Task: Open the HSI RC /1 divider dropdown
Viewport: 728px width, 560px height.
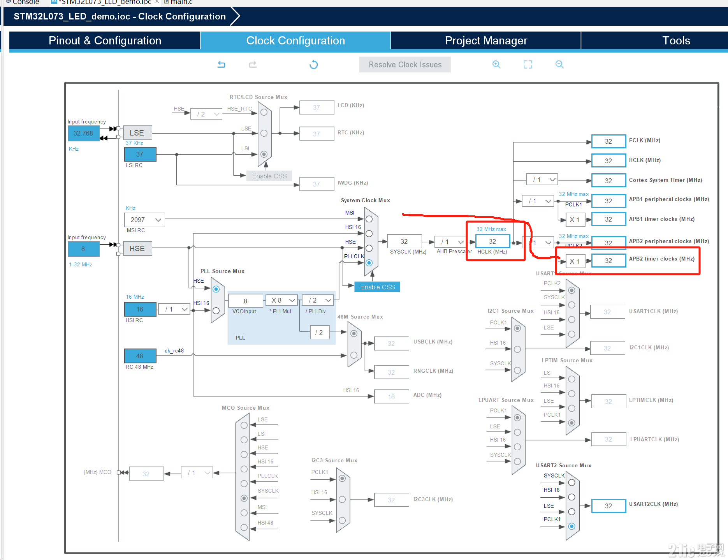Action: click(174, 309)
